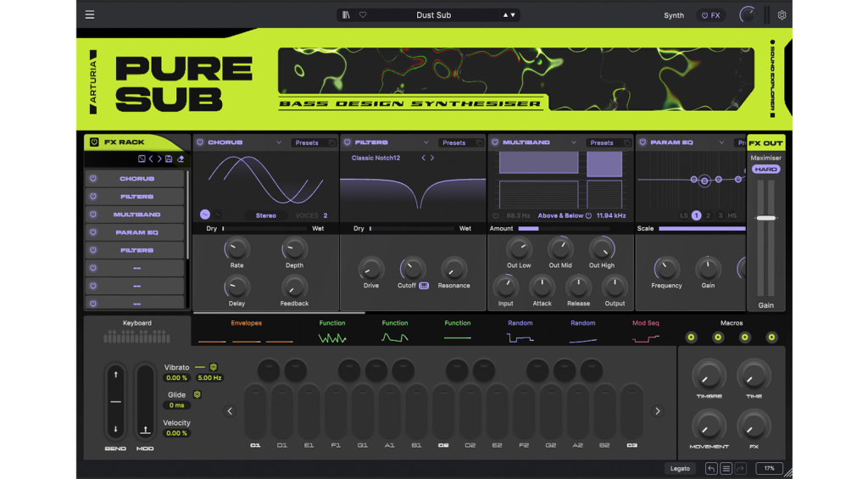Screen dimensions: 868x479
Task: Open the Multiband Presets dropdown
Action: click(x=603, y=143)
